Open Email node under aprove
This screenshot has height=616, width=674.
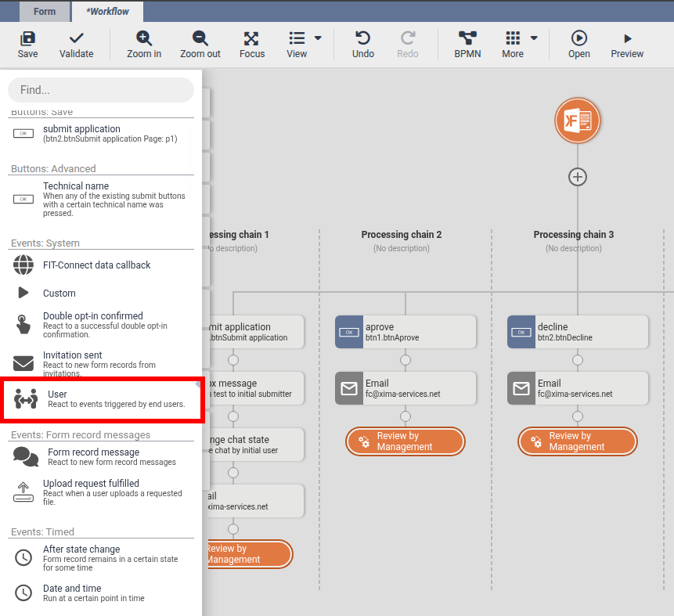point(405,388)
